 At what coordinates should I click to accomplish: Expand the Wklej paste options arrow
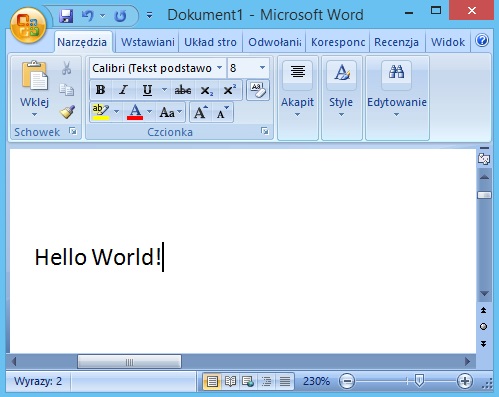(x=34, y=115)
